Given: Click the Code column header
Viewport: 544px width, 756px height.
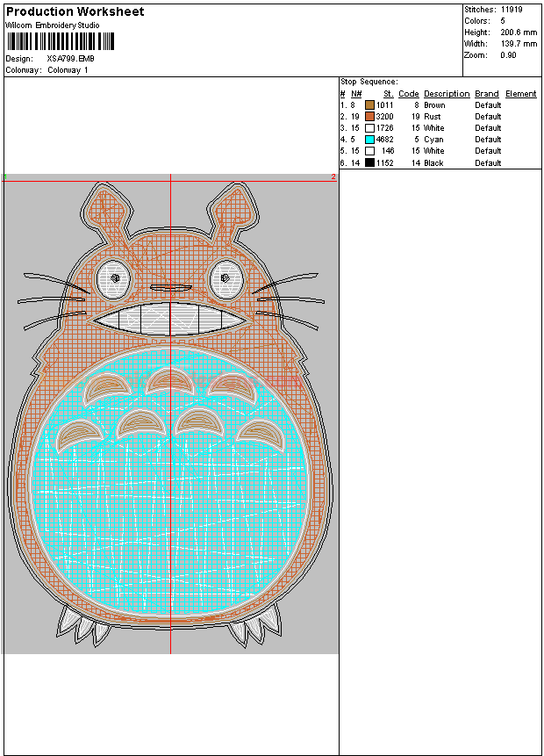Looking at the screenshot, I should (409, 94).
